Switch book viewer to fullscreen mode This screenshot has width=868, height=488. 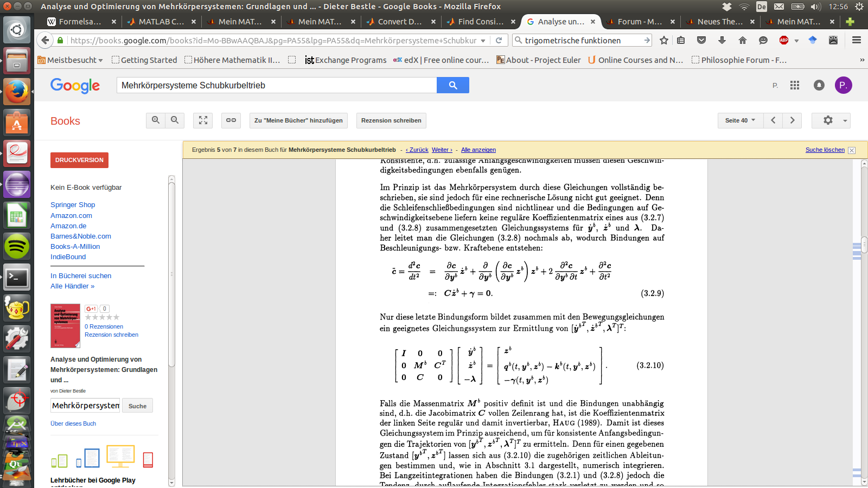[203, 120]
